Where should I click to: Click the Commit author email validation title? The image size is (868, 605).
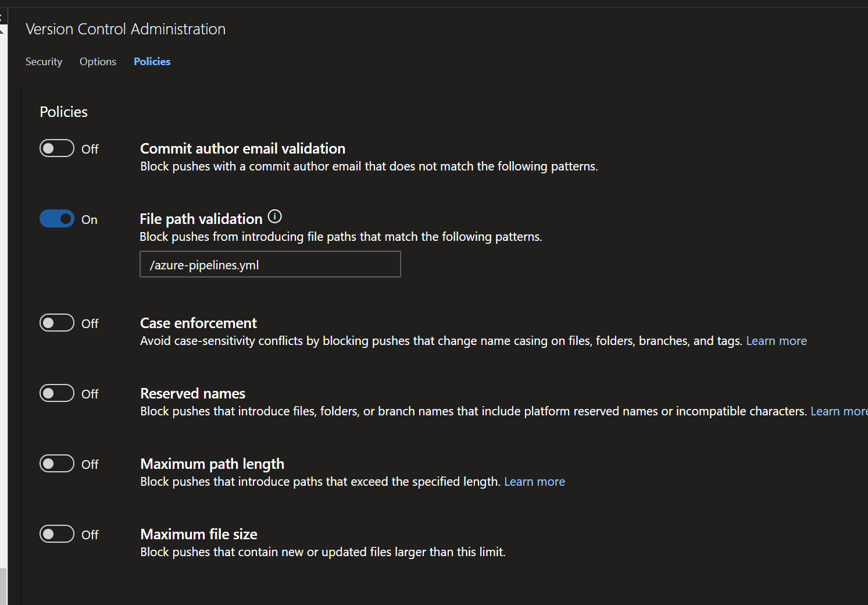(x=242, y=149)
